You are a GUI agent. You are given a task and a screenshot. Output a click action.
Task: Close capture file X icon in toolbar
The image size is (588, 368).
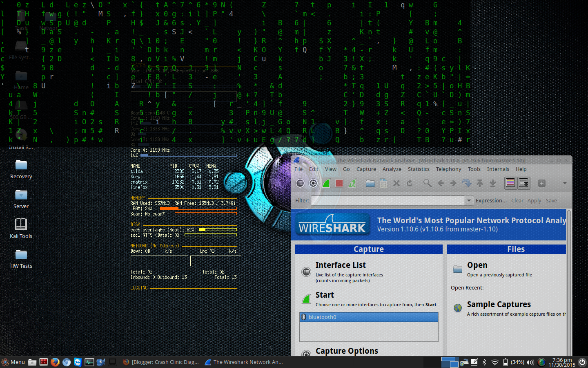pyautogui.click(x=396, y=183)
